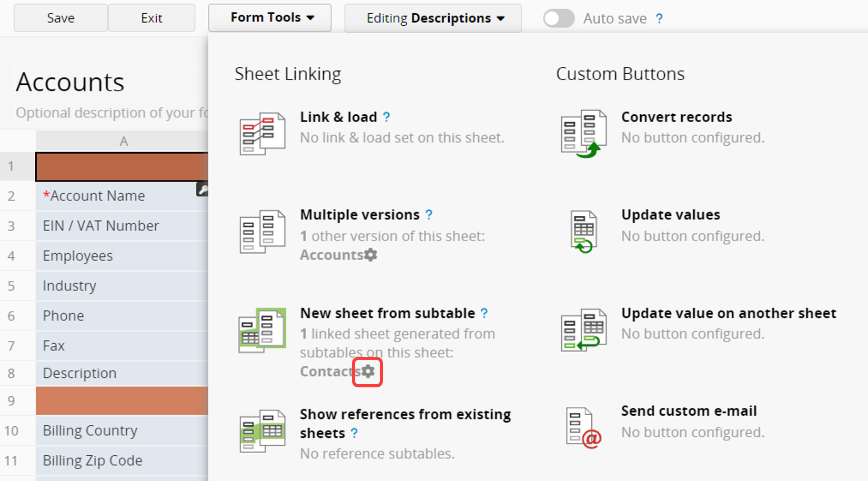Select the Account Name field cell

coord(121,196)
